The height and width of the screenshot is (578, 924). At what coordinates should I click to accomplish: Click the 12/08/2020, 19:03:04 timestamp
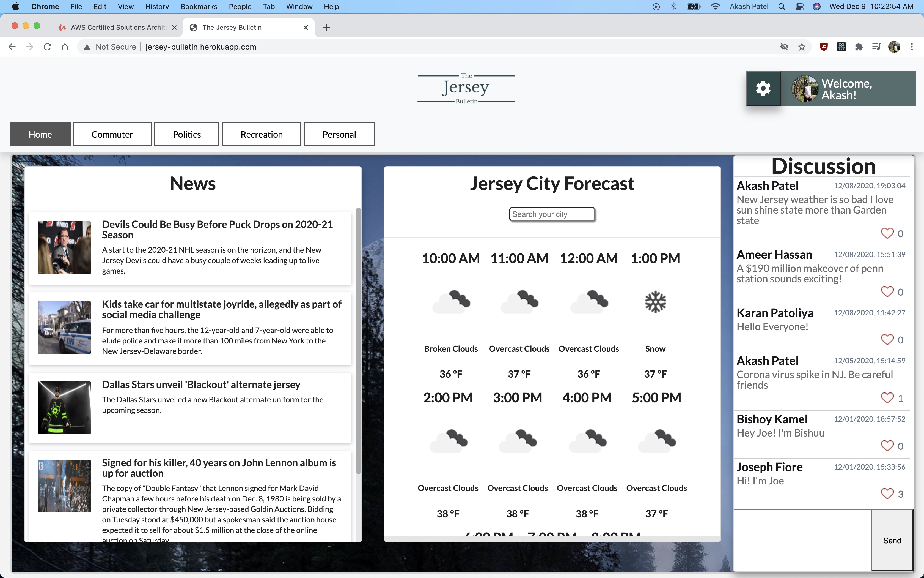coord(869,186)
